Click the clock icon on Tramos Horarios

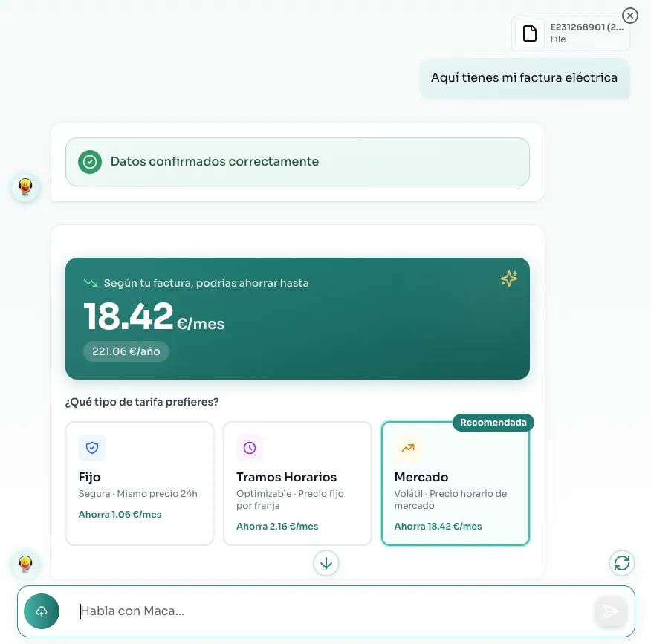(x=249, y=447)
